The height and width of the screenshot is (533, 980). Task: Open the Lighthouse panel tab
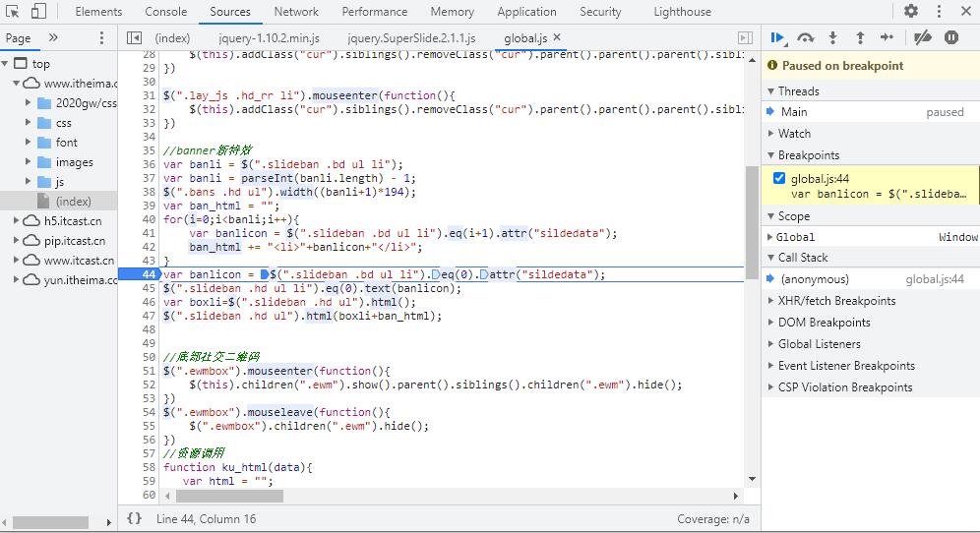pyautogui.click(x=682, y=12)
